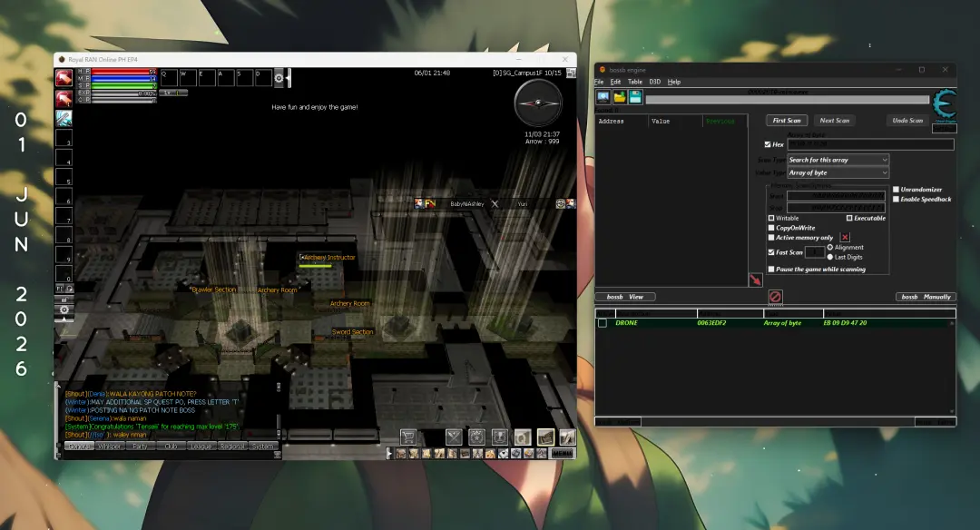Click the highlighted map icon in game toolbar
This screenshot has height=530, width=980.
coord(545,437)
